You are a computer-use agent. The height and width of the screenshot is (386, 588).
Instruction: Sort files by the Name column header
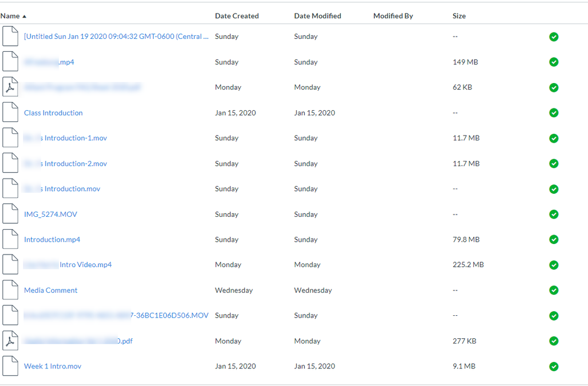point(11,16)
